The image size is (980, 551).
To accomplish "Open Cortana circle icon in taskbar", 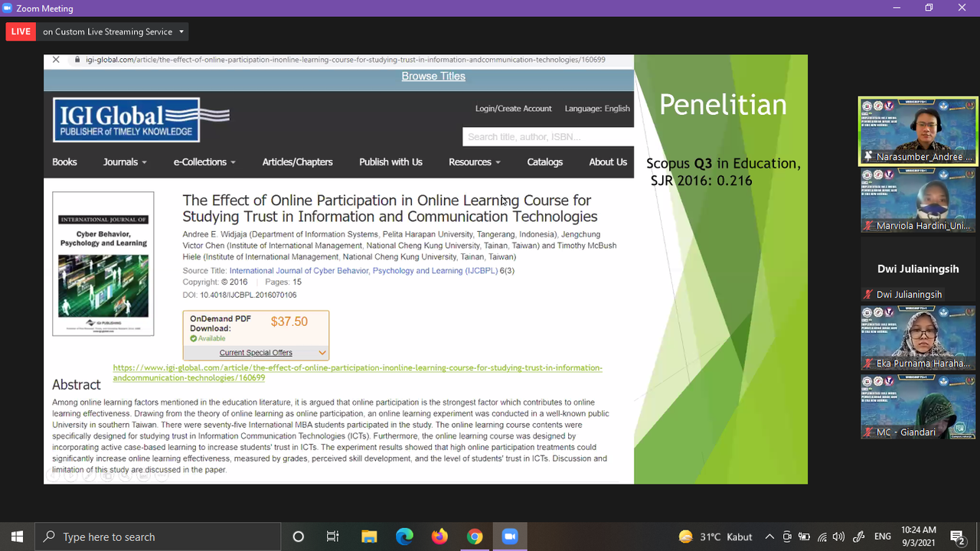I will coord(299,536).
